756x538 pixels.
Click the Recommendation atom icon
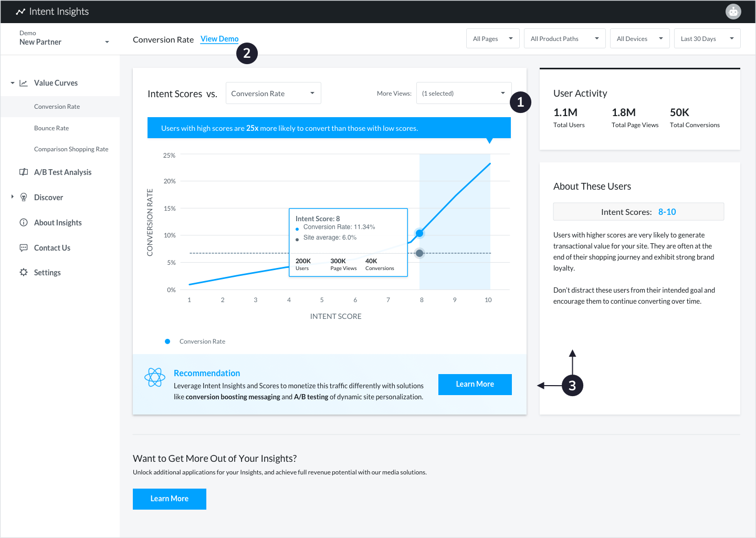click(x=155, y=377)
